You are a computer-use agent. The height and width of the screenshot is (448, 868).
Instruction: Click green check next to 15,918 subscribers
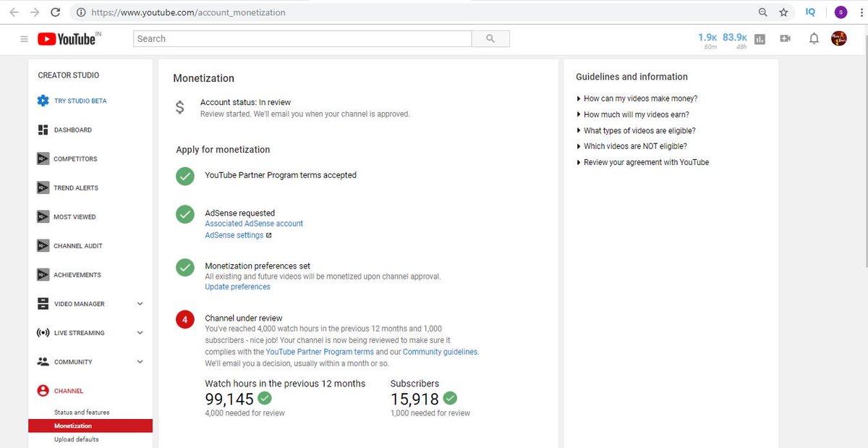(x=450, y=398)
